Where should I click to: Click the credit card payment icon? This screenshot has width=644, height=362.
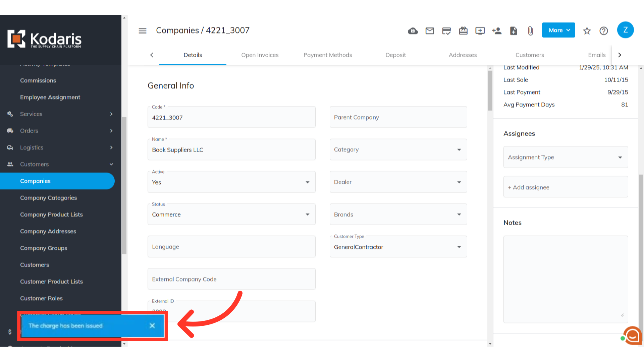(446, 31)
